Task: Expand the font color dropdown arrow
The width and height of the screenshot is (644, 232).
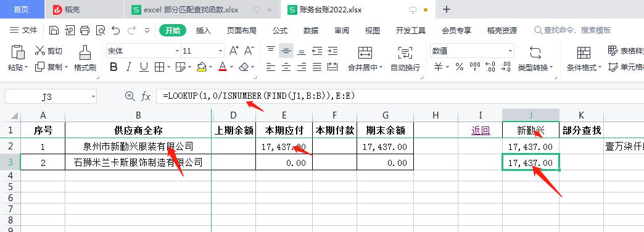Action: pos(232,67)
